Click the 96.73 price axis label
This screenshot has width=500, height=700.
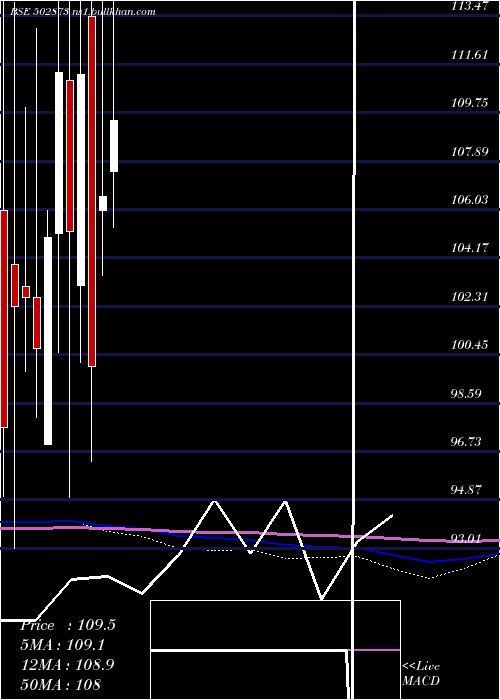tap(467, 442)
